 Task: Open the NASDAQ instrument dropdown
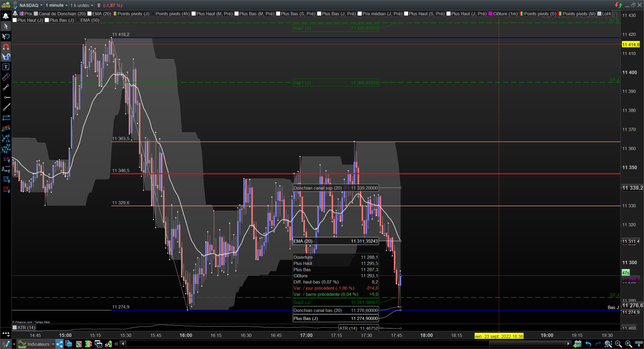tap(31, 5)
